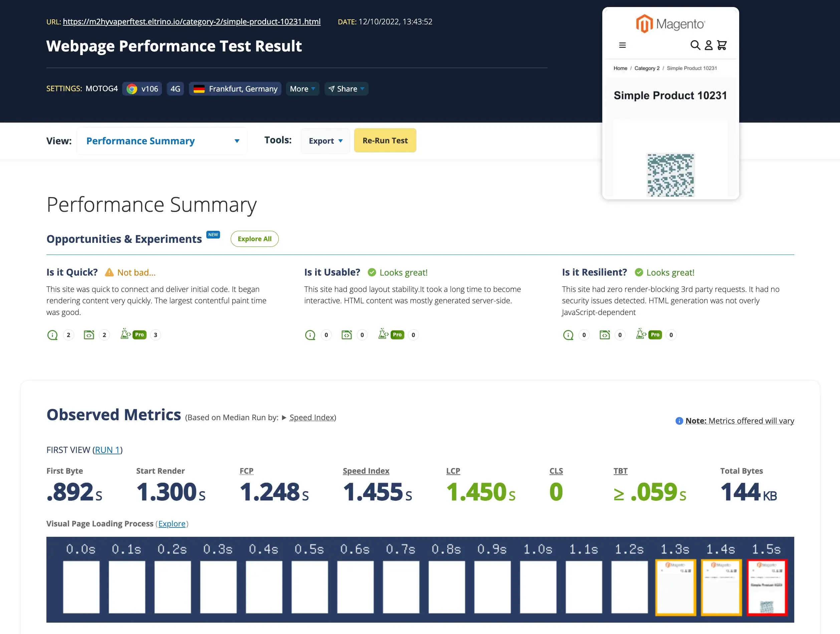The height and width of the screenshot is (634, 840).
Task: Click the code tips icon under Is it Quick
Action: (x=89, y=335)
